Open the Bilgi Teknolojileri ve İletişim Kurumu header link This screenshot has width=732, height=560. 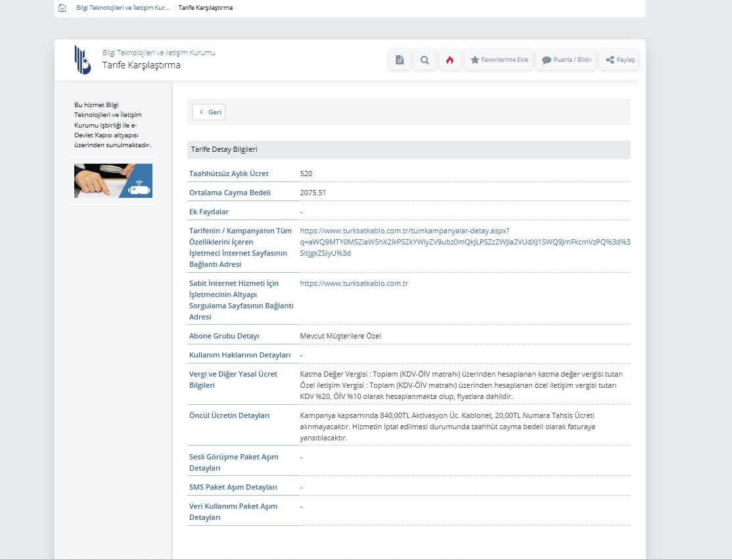point(158,53)
